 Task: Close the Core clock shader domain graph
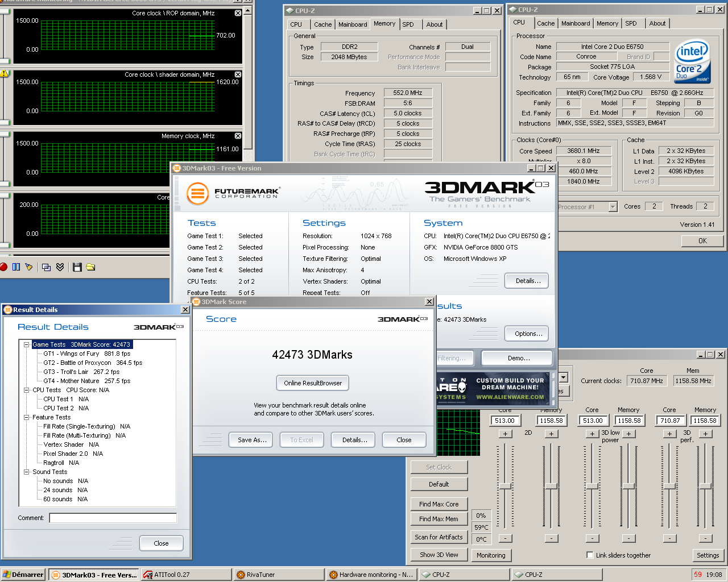[x=238, y=74]
